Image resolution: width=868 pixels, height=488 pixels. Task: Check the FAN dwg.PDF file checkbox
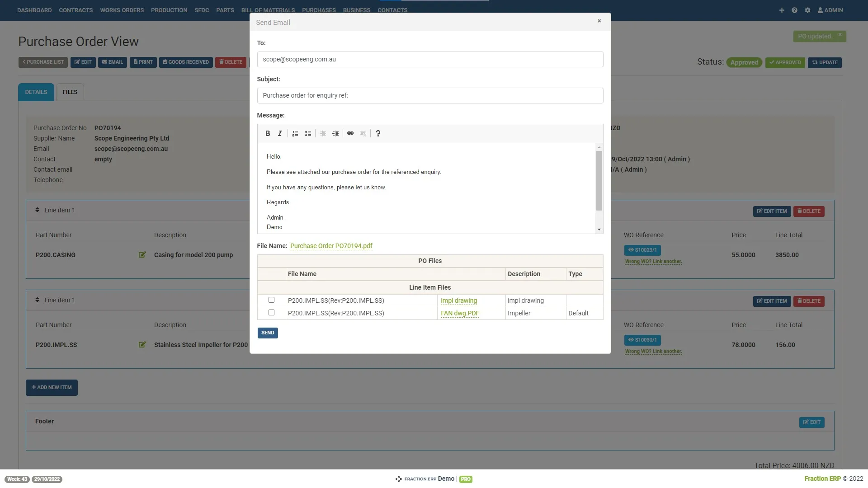tap(271, 313)
